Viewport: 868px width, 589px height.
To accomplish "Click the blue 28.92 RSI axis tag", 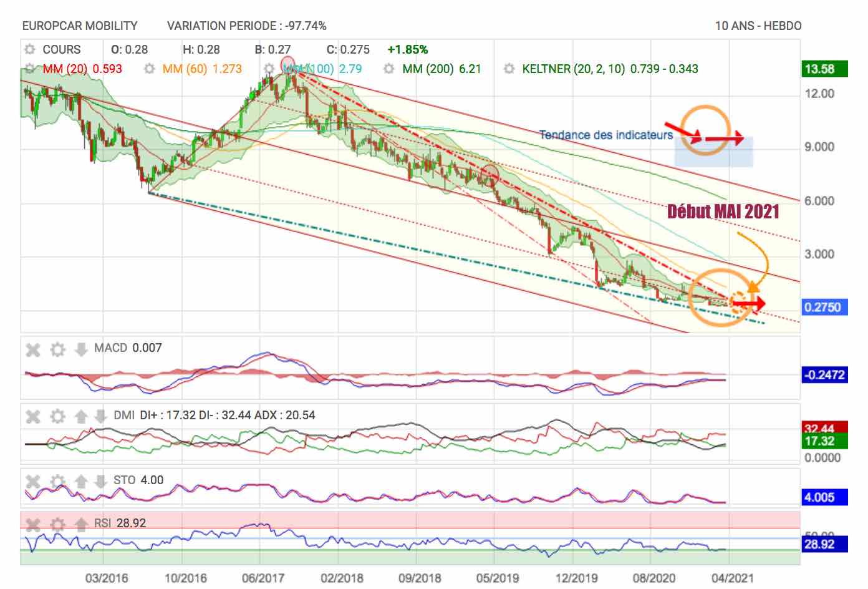I will point(824,544).
